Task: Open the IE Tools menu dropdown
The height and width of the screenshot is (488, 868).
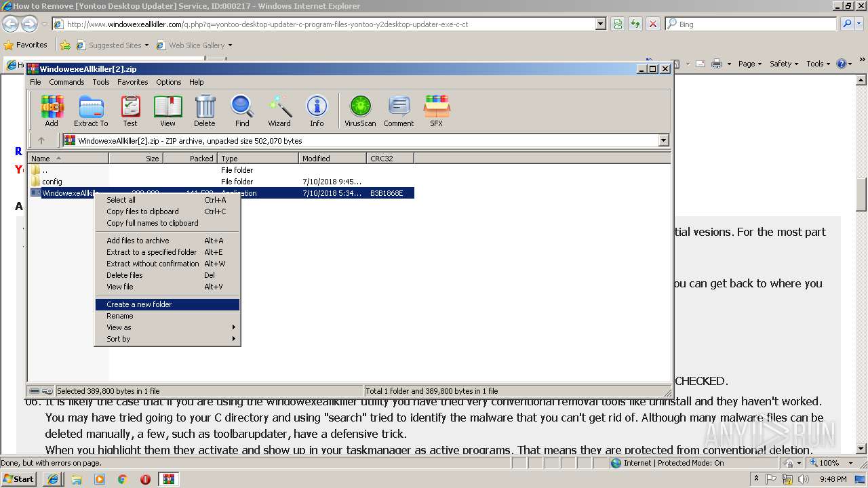Action: (818, 64)
